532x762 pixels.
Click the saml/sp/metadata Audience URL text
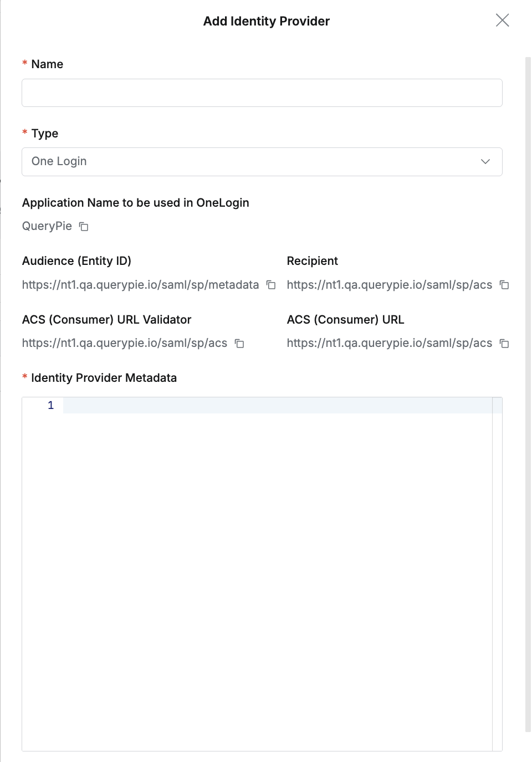click(140, 285)
